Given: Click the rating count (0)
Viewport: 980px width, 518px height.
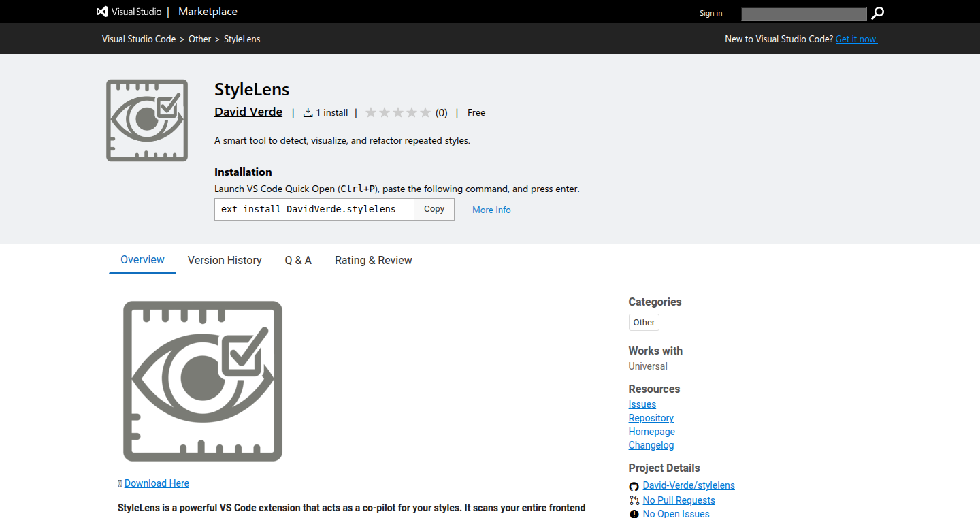Looking at the screenshot, I should tap(442, 113).
